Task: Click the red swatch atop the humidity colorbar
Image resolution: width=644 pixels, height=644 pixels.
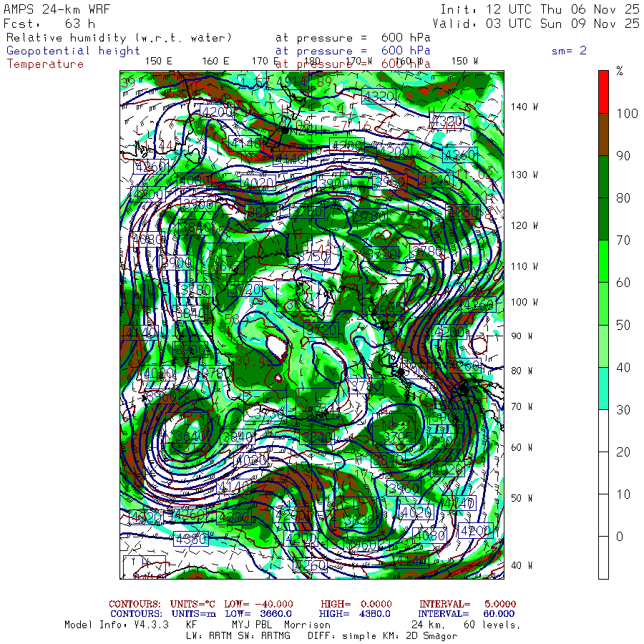Action: [x=603, y=92]
